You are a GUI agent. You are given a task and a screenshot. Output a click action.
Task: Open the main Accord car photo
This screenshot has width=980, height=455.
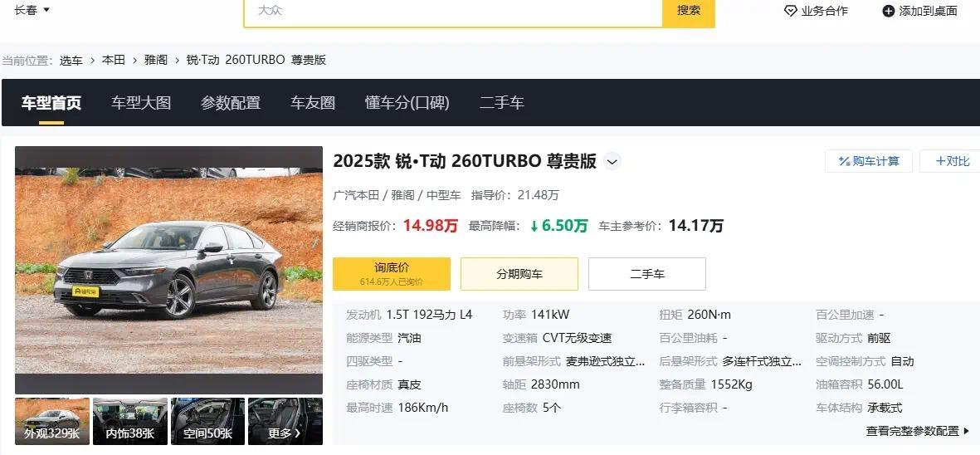[x=168, y=270]
